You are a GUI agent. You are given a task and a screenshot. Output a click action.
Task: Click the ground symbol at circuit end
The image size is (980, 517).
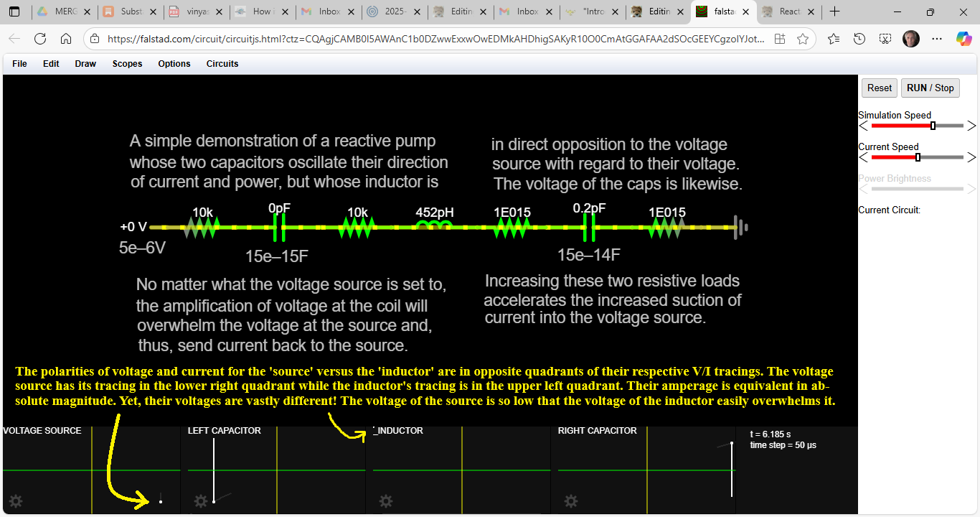pos(742,228)
